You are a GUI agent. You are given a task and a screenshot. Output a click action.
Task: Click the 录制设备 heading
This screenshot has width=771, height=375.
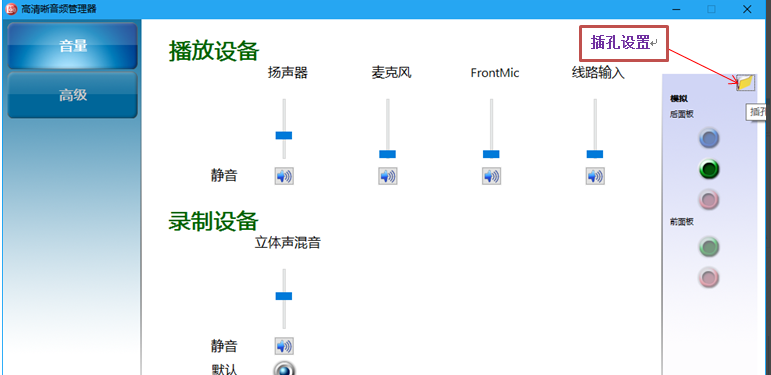[x=213, y=221]
